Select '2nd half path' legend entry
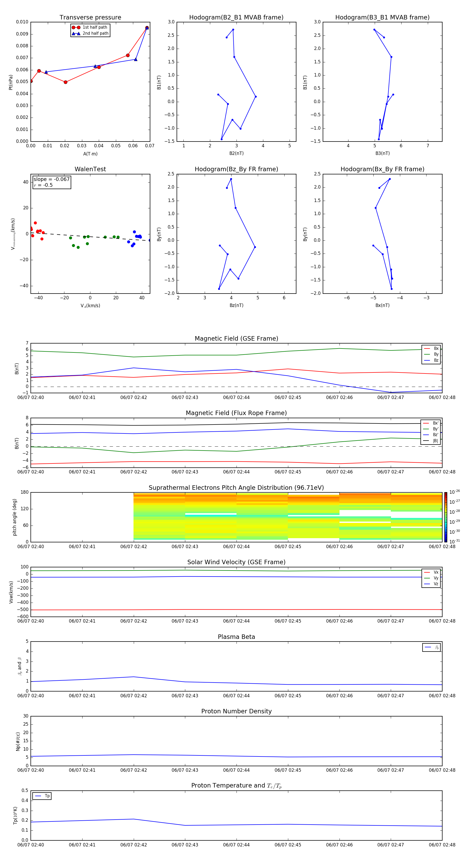473x868 pixels. tap(90, 33)
